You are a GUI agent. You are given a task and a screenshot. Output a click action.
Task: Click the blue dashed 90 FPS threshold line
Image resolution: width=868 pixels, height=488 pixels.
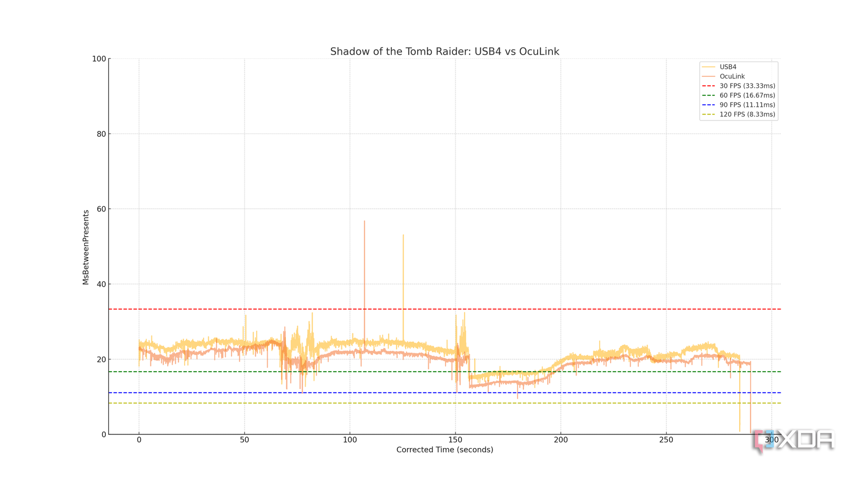click(x=445, y=393)
